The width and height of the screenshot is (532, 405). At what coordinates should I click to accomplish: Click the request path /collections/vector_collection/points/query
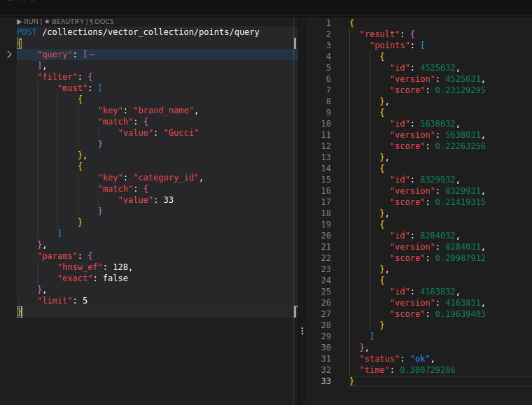point(150,32)
